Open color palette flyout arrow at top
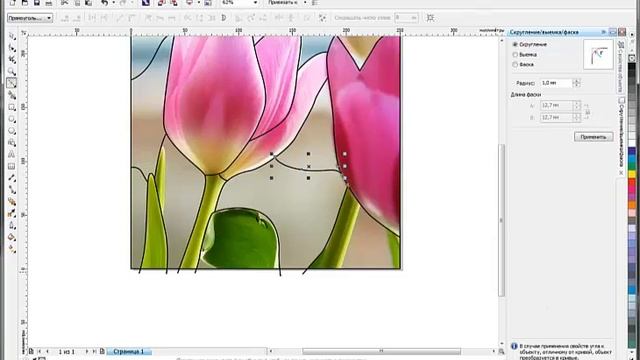Image resolution: width=640 pixels, height=360 pixels. point(631,35)
